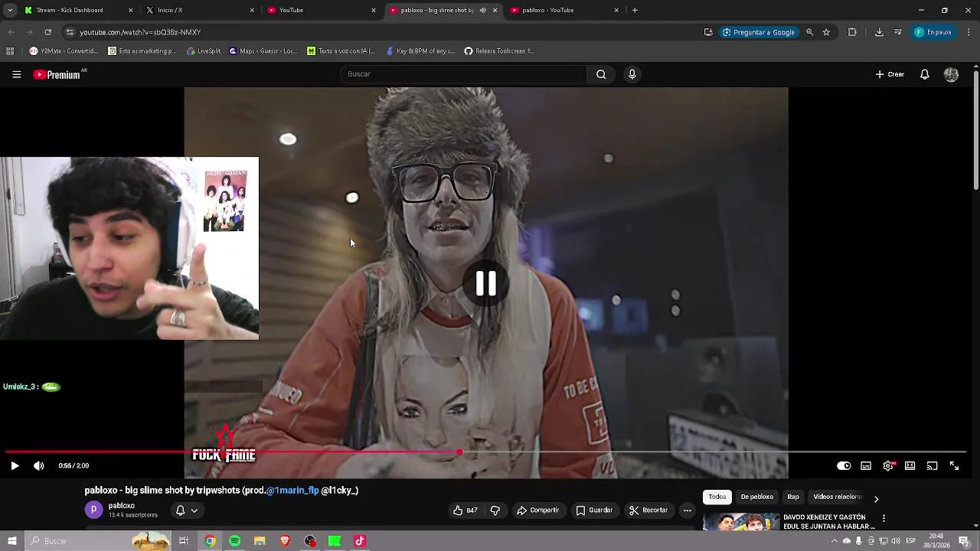Open more actions three-dot menu

pos(687,510)
